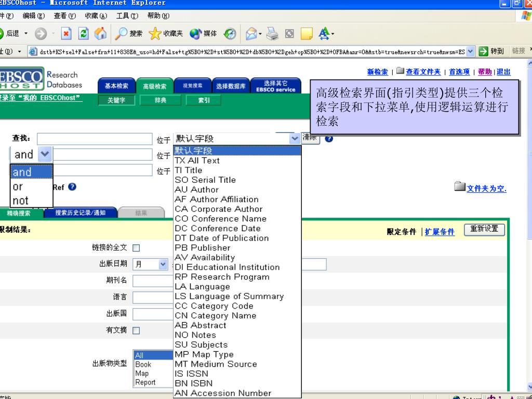The image size is (532, 399).
Task: Open the Favorites (收藏夹) star button
Action: (x=166, y=33)
